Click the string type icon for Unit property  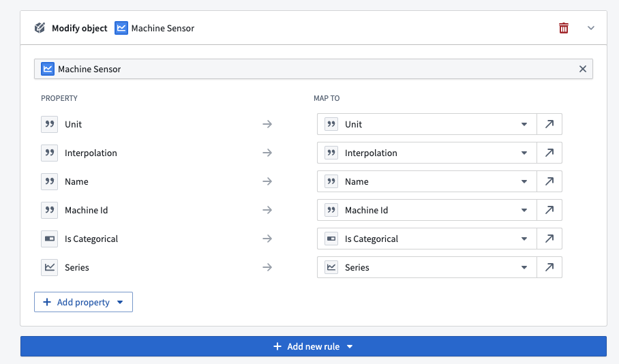point(49,124)
